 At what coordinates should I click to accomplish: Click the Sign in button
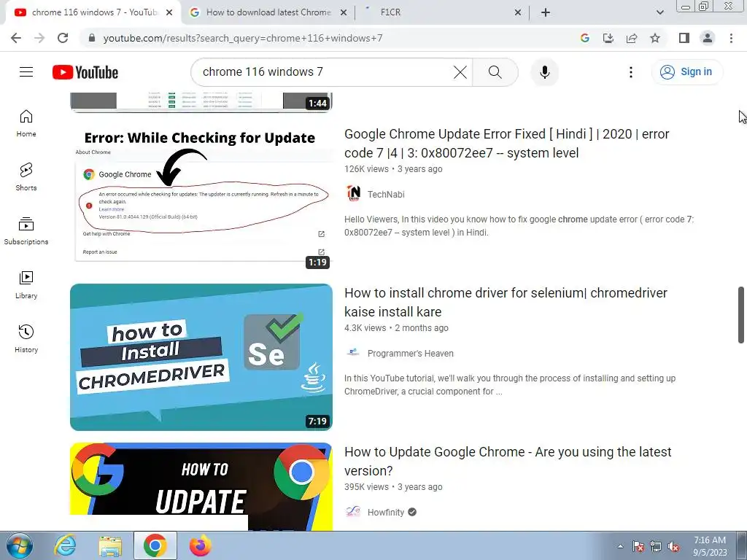click(x=686, y=72)
